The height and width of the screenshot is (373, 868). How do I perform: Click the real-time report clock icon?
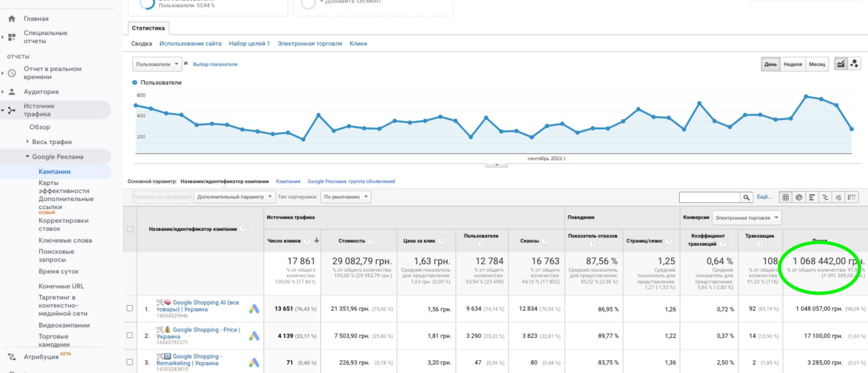click(12, 73)
